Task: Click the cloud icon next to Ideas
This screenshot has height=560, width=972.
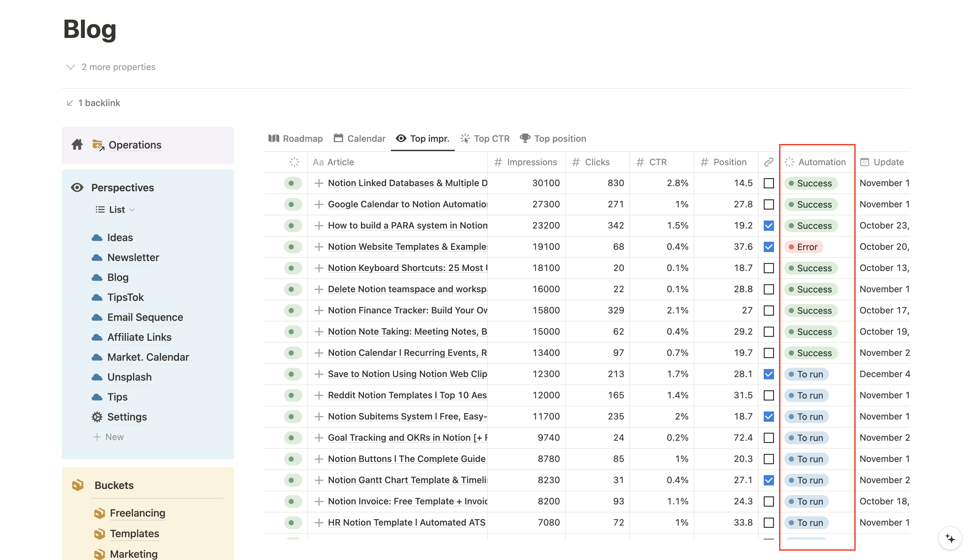Action: pyautogui.click(x=97, y=237)
